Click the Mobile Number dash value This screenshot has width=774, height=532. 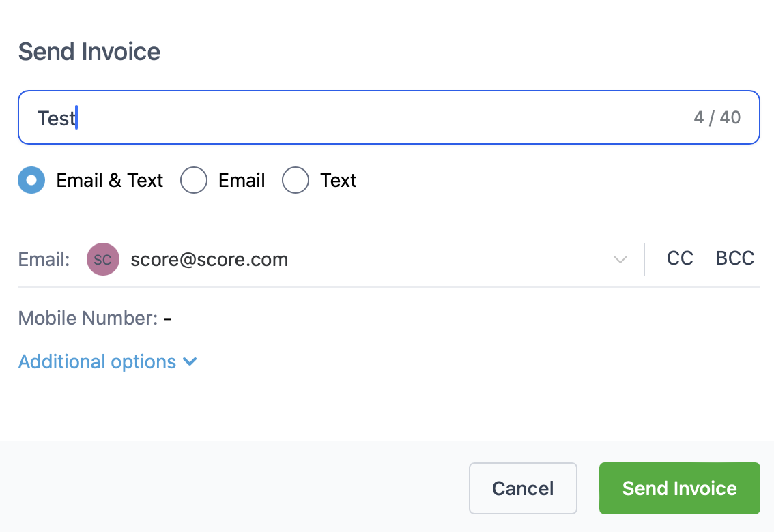click(168, 319)
